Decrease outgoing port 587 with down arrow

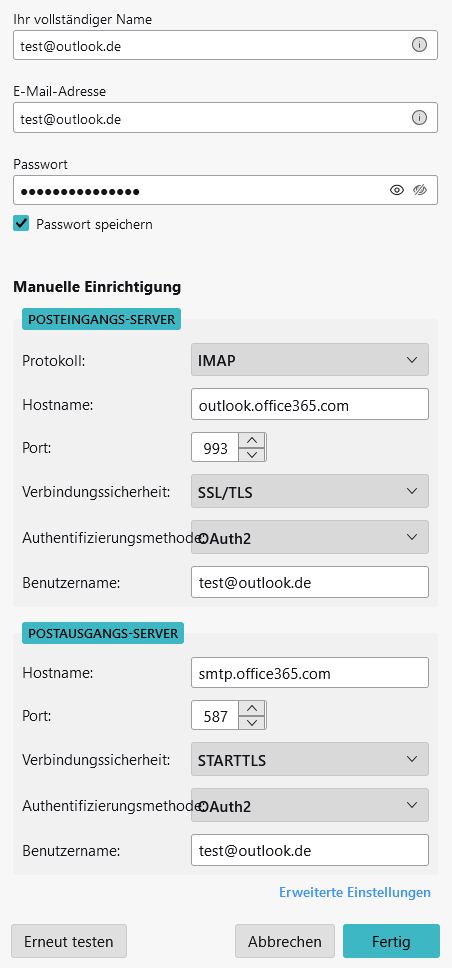tap(251, 723)
